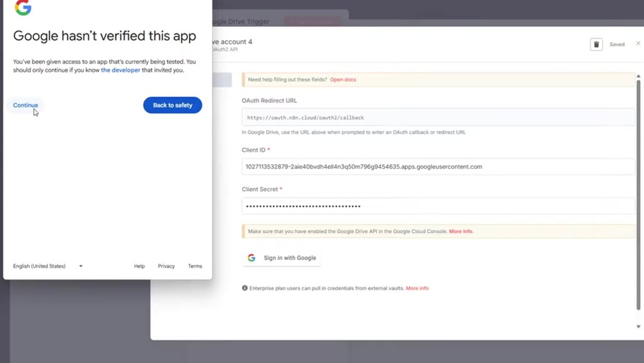Click the OAuth Redirect URL field

pos(438,117)
